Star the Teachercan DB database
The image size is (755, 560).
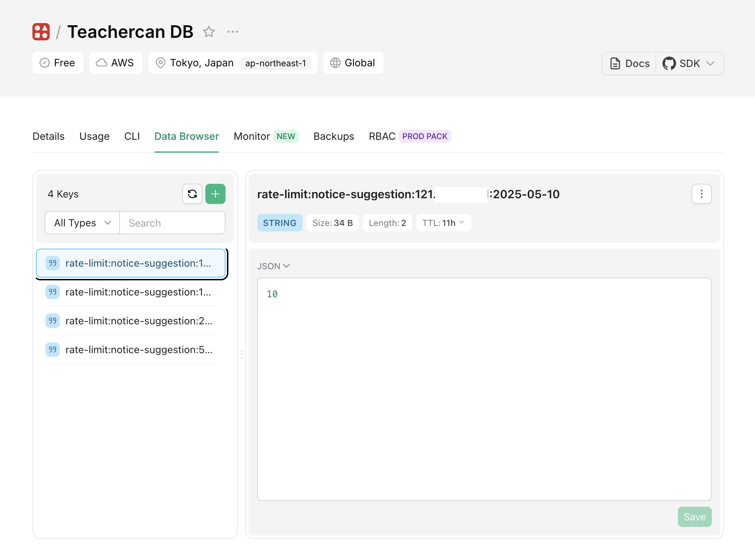point(209,32)
